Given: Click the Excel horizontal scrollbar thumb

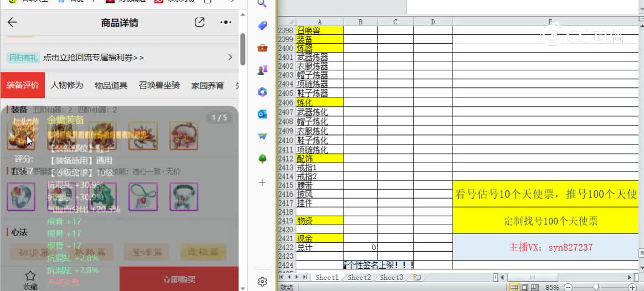Looking at the screenshot, I should click(x=532, y=278).
